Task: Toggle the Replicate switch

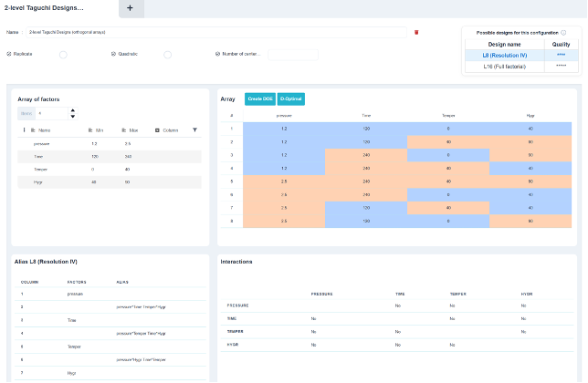Action: [63, 55]
